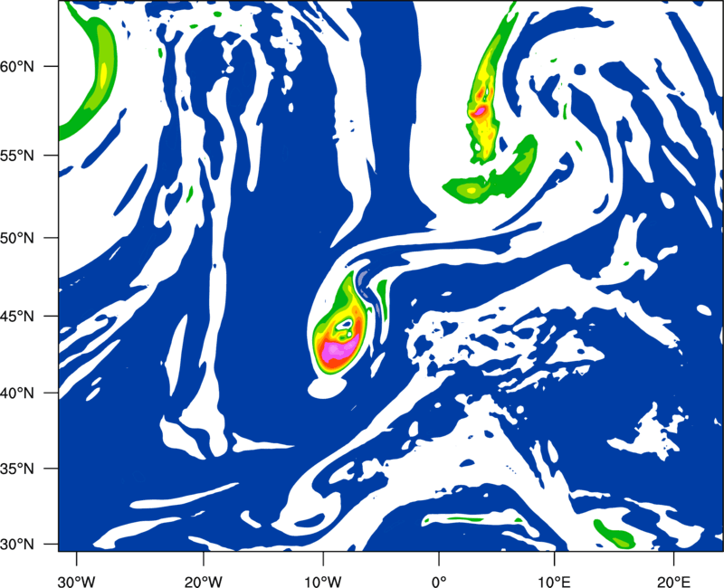Click the magenta spot near 57°N 4°E

[x=480, y=110]
